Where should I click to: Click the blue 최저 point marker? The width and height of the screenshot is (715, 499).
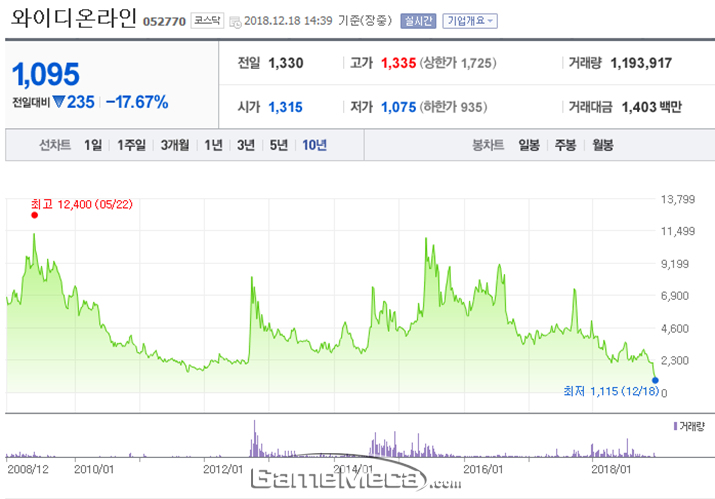(655, 380)
